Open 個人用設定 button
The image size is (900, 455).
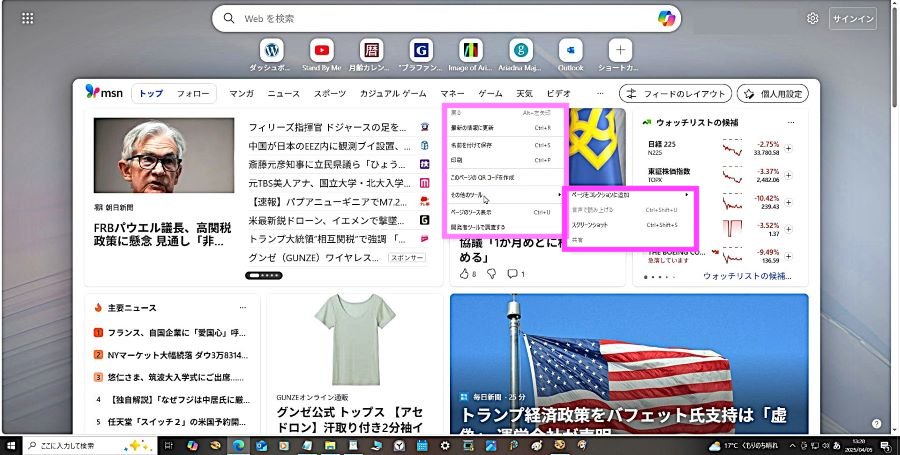pyautogui.click(x=773, y=94)
